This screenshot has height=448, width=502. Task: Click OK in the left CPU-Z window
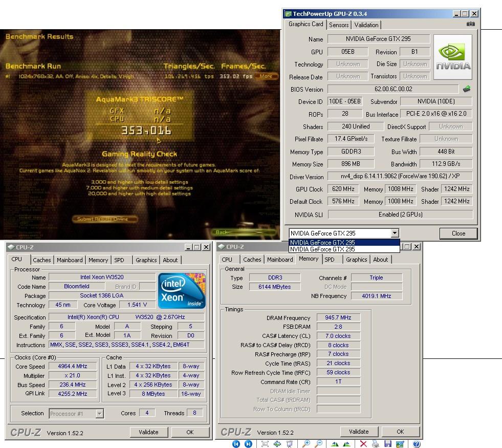[x=190, y=432]
